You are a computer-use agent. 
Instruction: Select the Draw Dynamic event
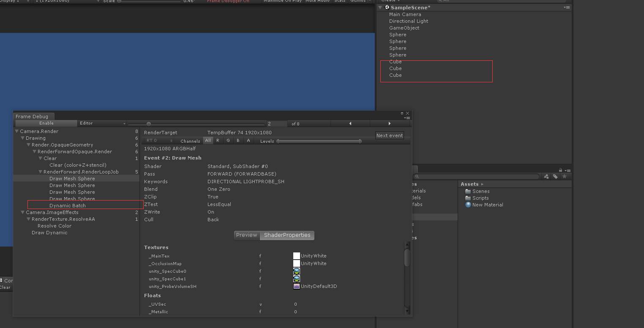(49, 233)
